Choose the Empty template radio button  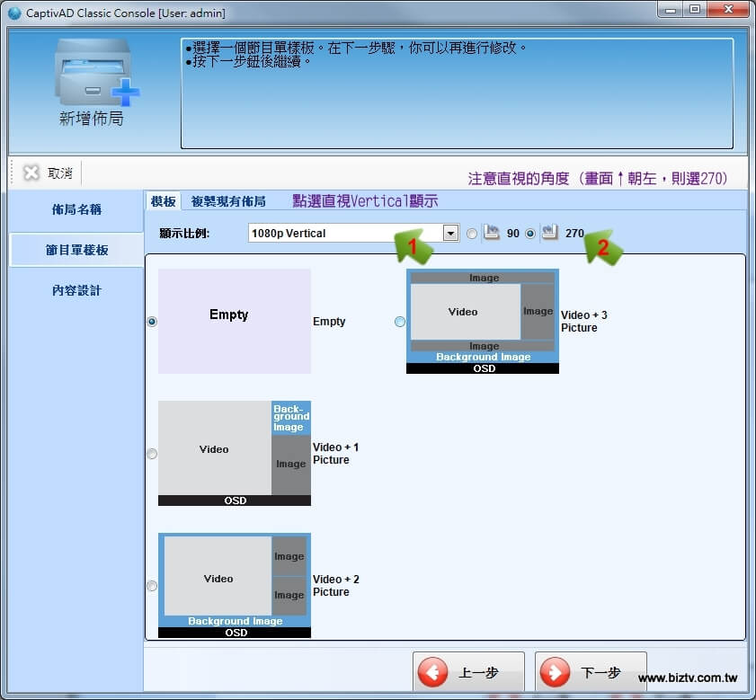[x=152, y=322]
